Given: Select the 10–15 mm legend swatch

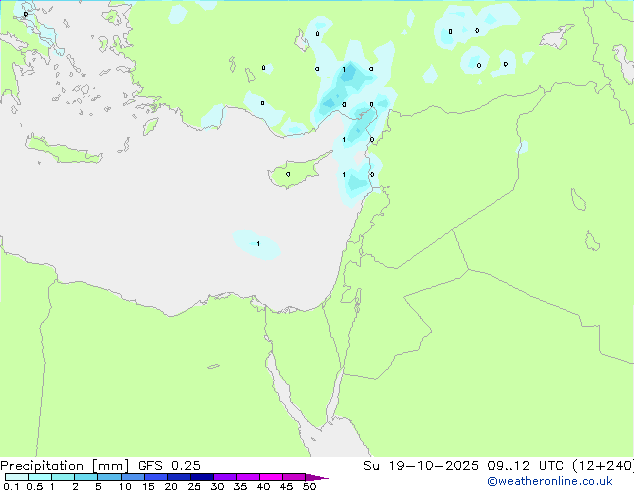Looking at the screenshot, I should point(133,477).
